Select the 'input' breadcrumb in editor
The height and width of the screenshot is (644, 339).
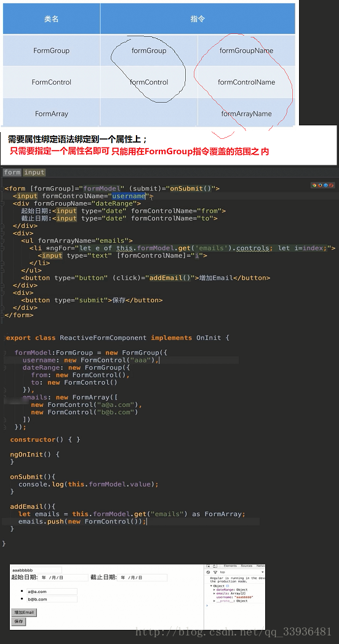[34, 173]
